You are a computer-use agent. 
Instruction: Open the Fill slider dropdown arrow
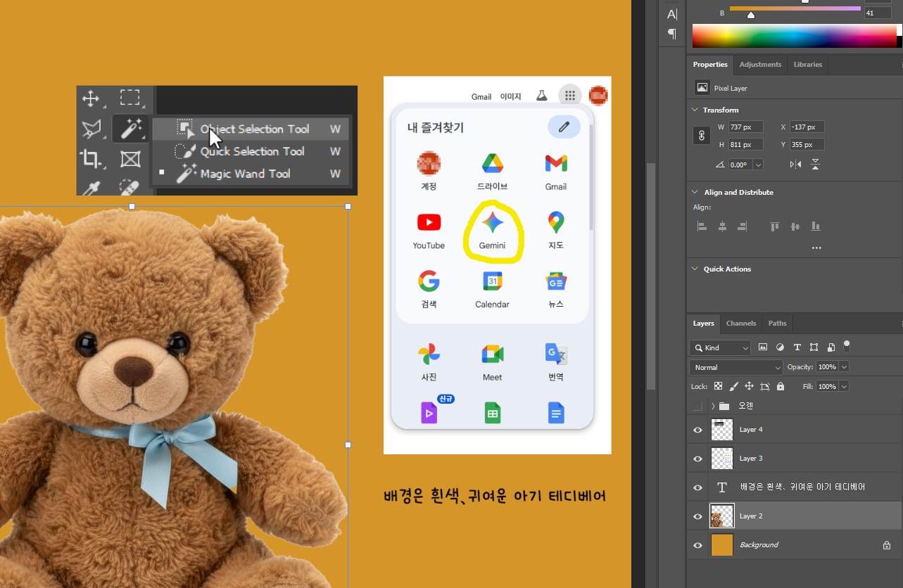click(x=845, y=386)
